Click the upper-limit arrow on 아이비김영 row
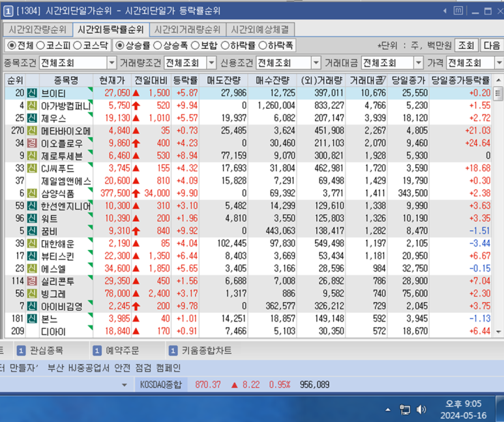 (136, 306)
